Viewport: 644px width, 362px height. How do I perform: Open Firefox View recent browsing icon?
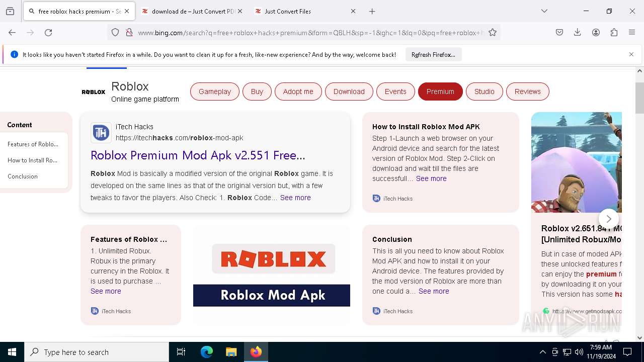click(10, 11)
